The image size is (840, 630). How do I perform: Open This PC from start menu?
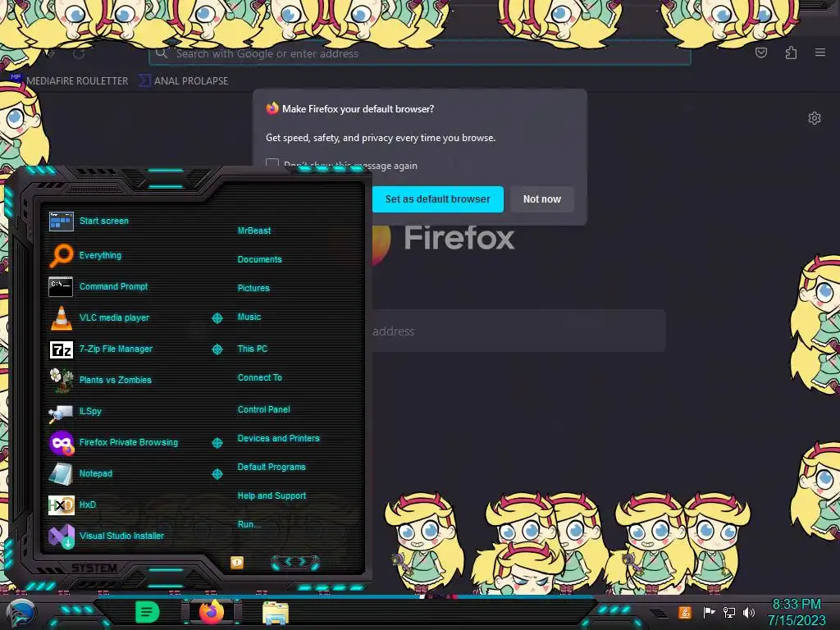[x=253, y=349]
